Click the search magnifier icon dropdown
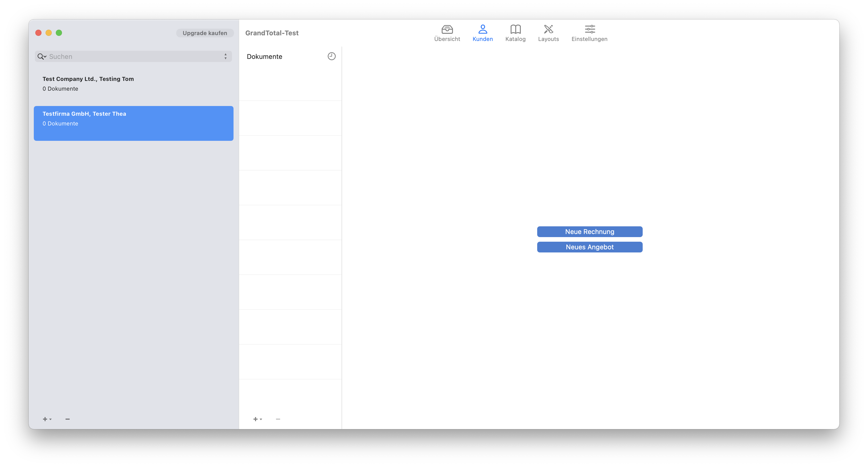 [42, 57]
